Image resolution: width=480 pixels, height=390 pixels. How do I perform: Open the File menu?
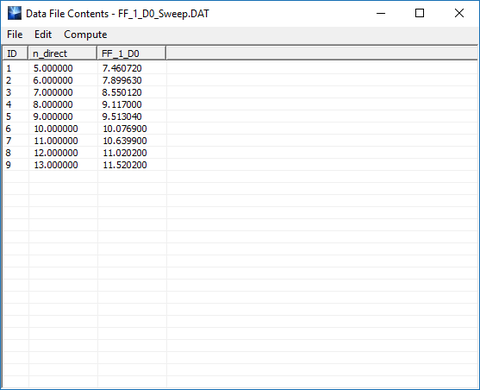point(15,34)
